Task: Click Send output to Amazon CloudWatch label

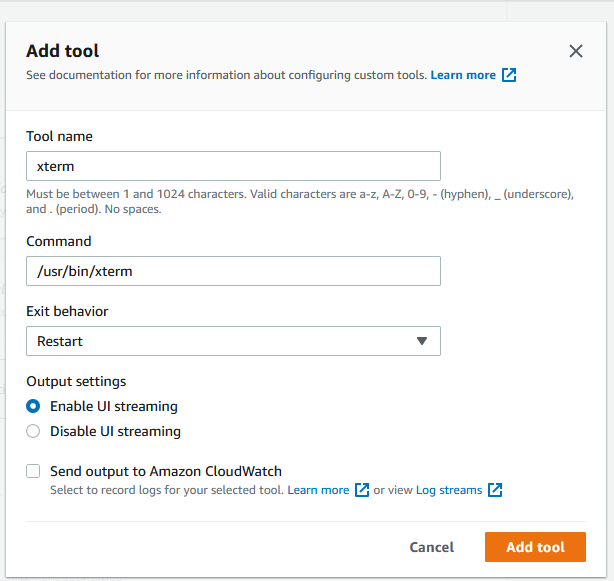Action: pos(166,471)
